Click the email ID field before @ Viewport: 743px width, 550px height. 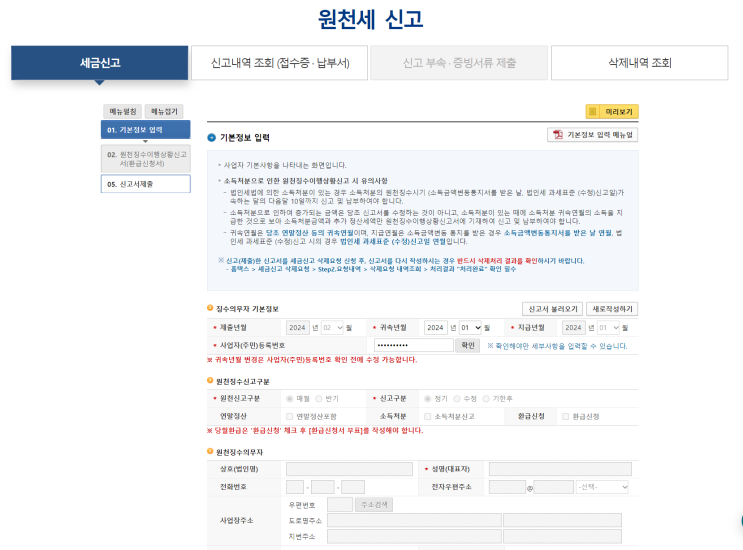tap(507, 487)
